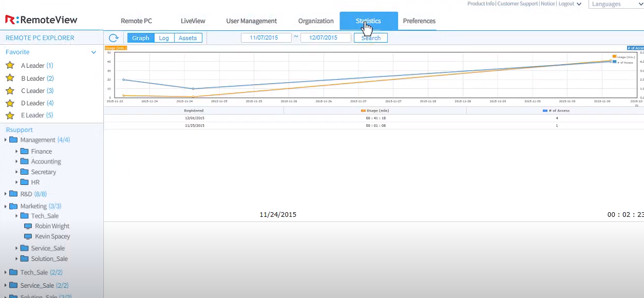Click the RemoteView logo
This screenshot has height=298, width=644.
[41, 20]
